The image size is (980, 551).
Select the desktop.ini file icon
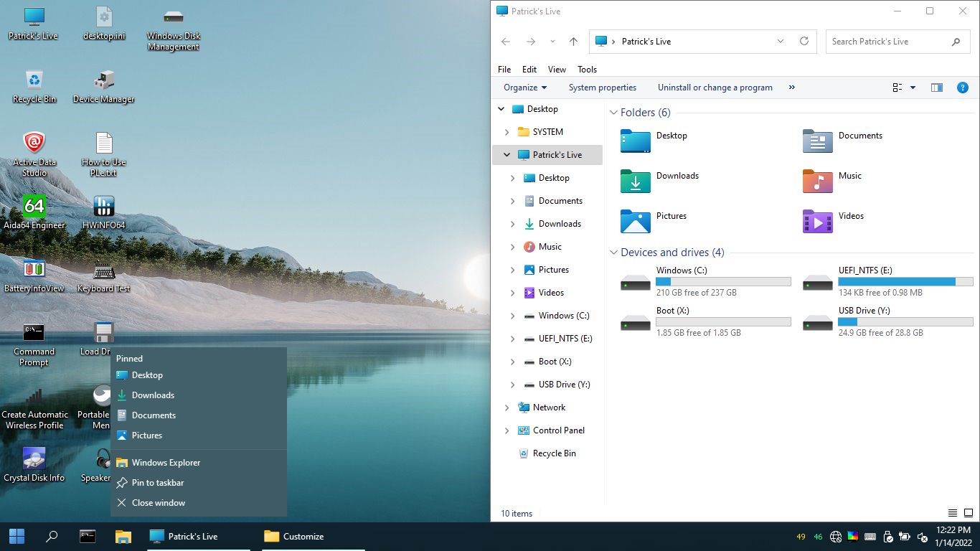104,23
